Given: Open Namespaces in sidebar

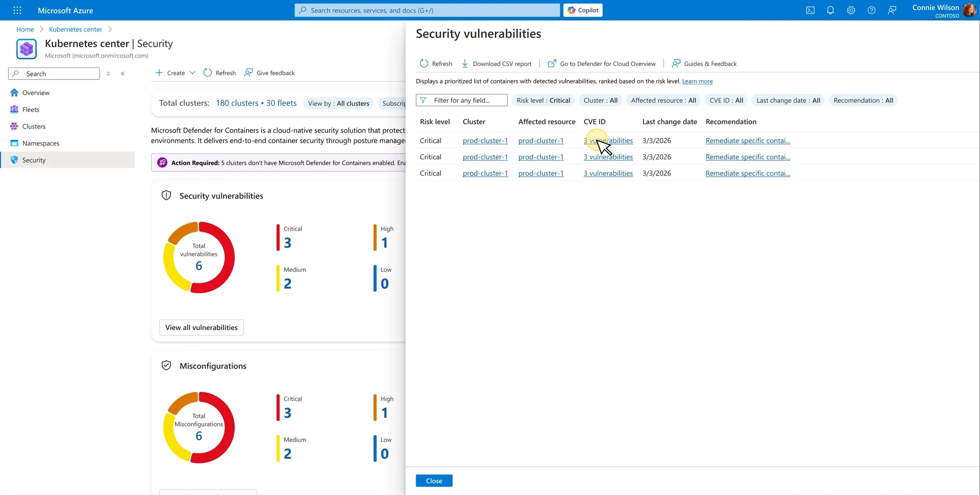Looking at the screenshot, I should tap(41, 143).
